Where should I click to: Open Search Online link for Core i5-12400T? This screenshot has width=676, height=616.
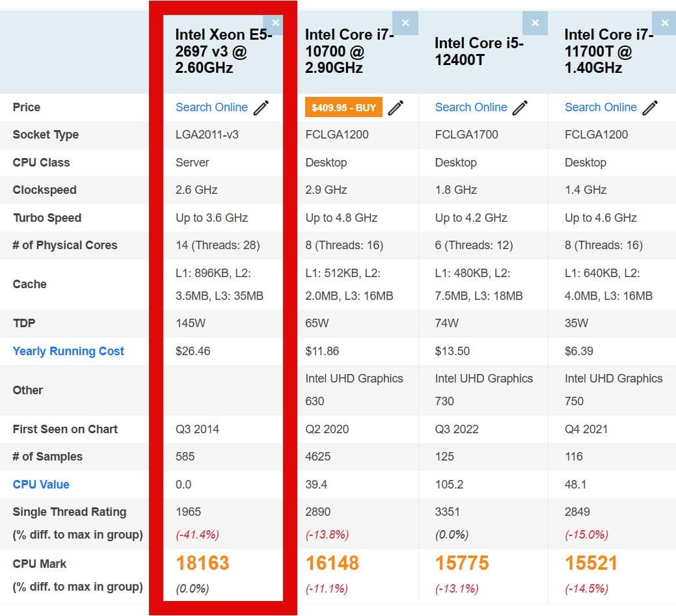[471, 107]
